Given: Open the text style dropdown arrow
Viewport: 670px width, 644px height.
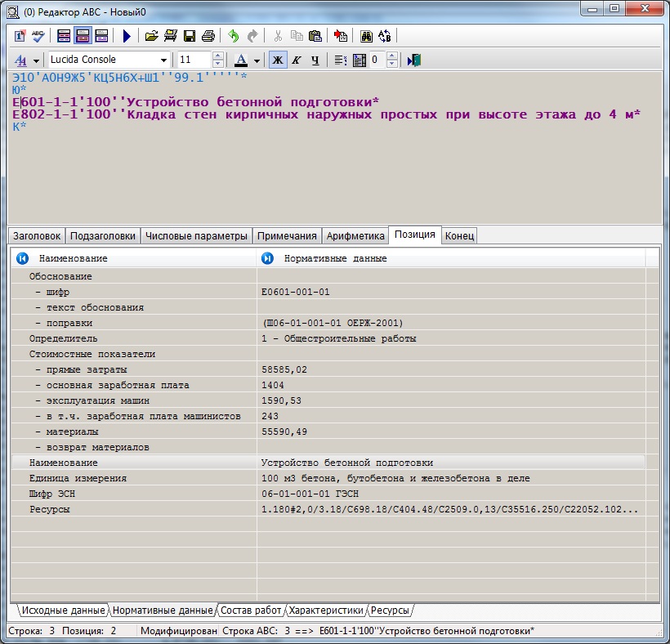Looking at the screenshot, I should [x=35, y=60].
